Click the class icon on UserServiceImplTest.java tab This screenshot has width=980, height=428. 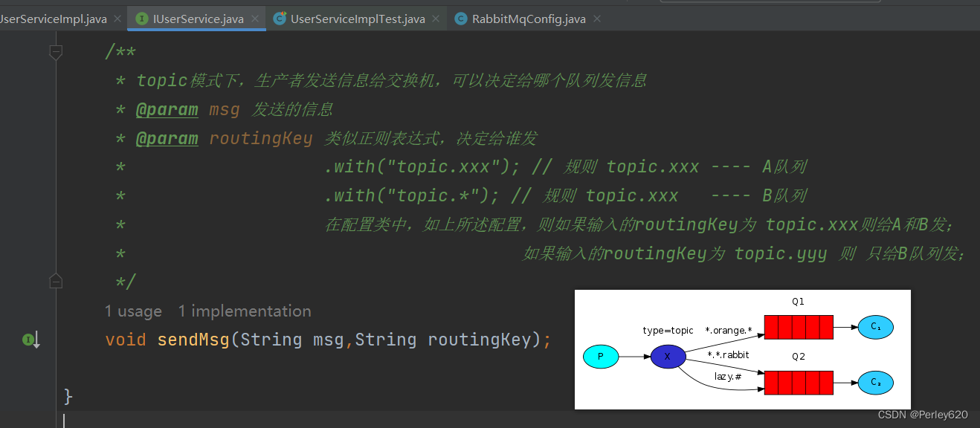point(280,19)
